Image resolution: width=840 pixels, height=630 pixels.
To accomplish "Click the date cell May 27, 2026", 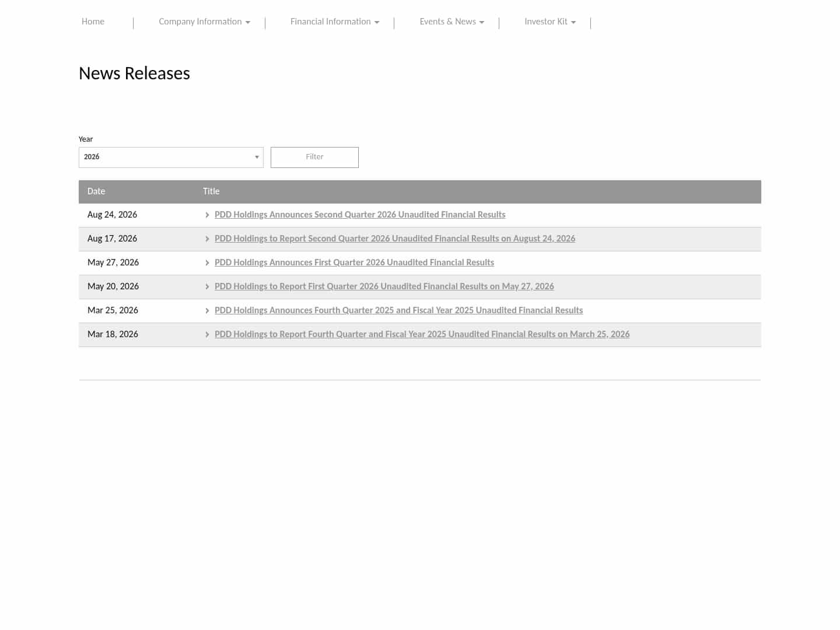I will (x=113, y=262).
